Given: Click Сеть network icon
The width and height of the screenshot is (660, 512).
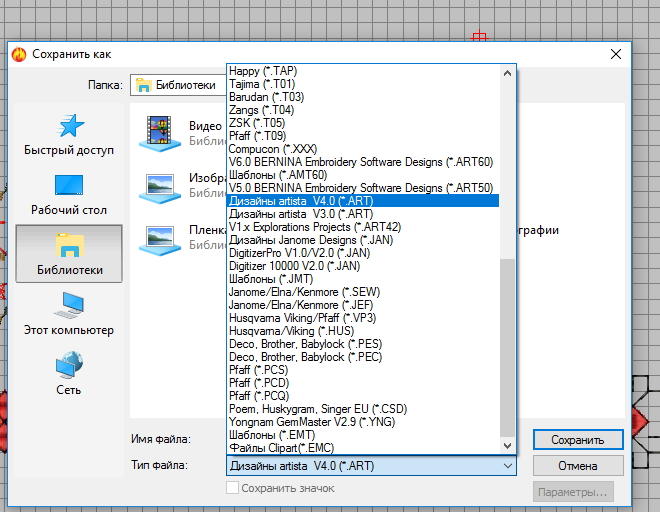Looking at the screenshot, I should pyautogui.click(x=69, y=366).
